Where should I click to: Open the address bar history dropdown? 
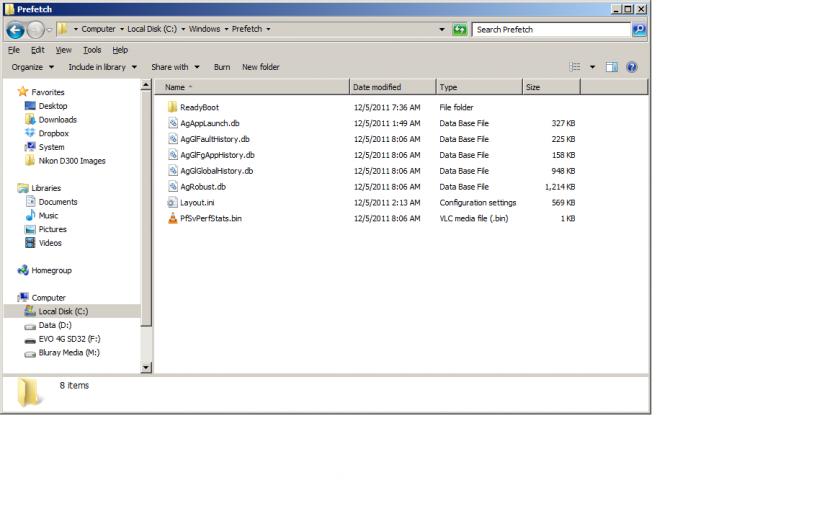[x=442, y=30]
